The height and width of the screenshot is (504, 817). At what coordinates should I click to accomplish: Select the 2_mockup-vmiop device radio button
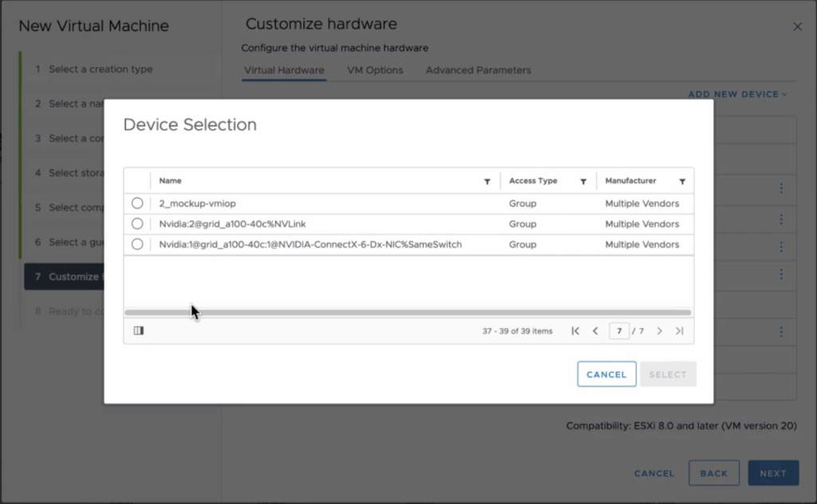[137, 203]
